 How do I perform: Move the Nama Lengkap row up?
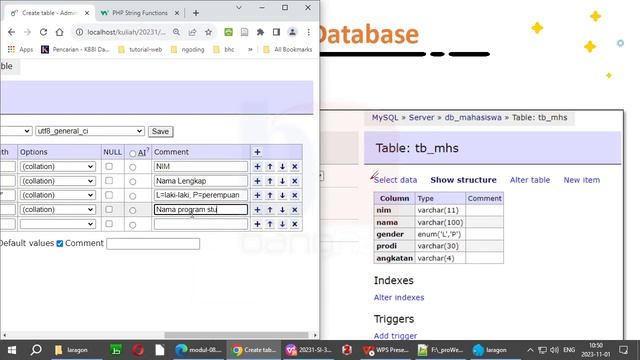pyautogui.click(x=270, y=181)
